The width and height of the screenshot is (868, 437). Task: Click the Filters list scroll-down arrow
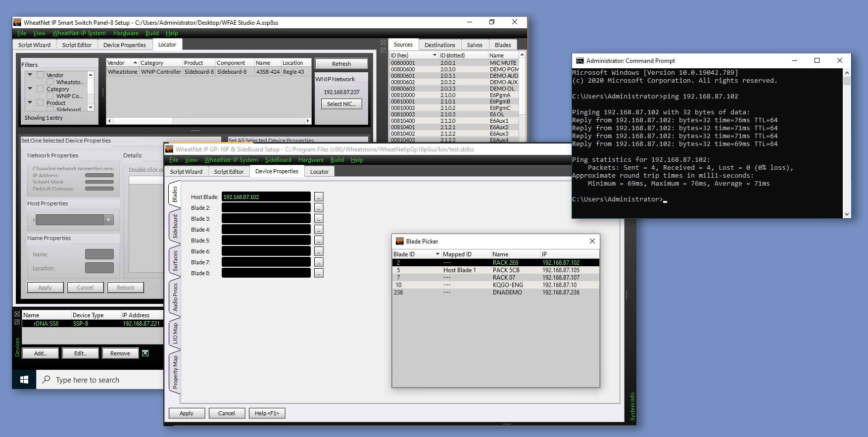(x=91, y=107)
